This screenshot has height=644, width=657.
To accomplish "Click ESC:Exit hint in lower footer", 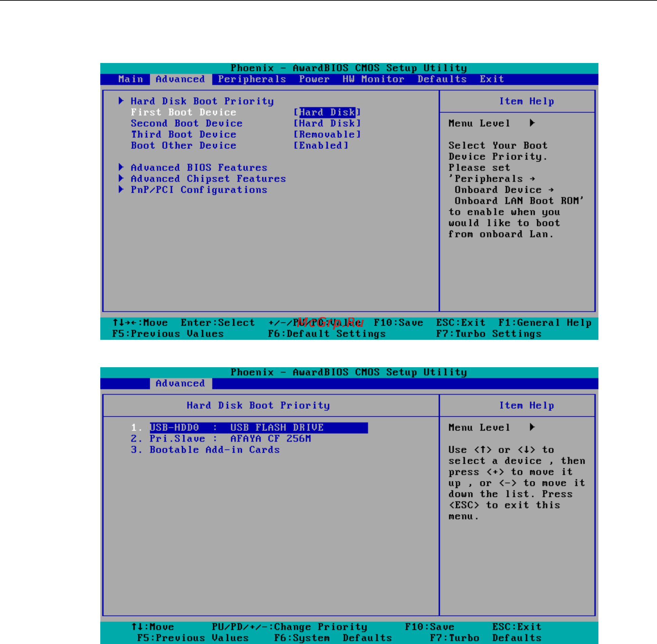I will coord(517,627).
